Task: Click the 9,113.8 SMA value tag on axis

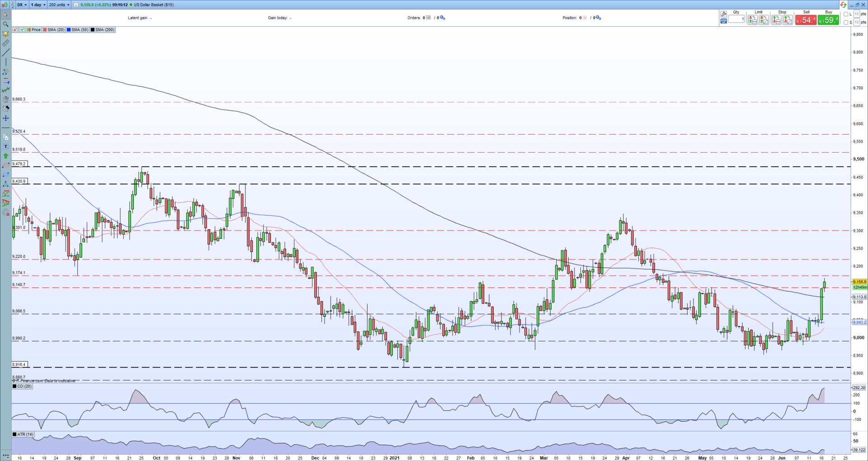Action: tap(859, 297)
